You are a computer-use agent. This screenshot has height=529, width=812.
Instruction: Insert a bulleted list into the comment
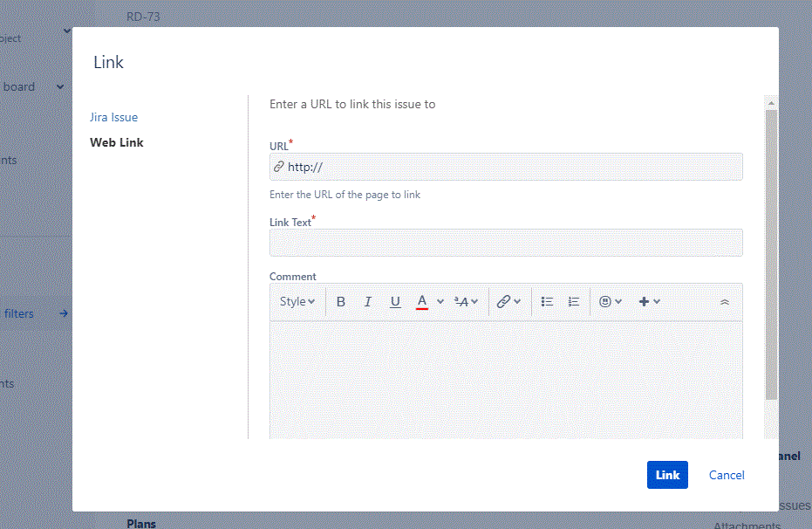pyautogui.click(x=547, y=301)
